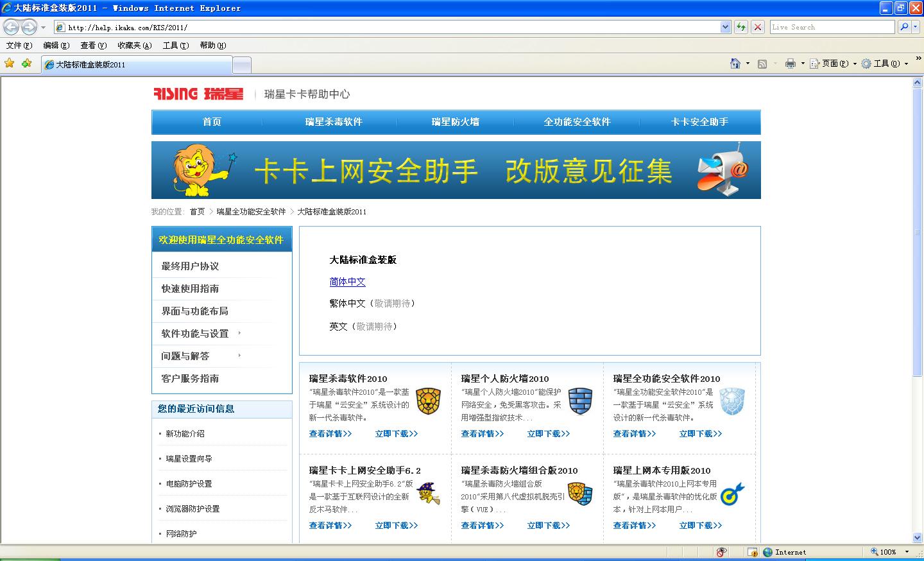Open the 帮助(H) menu
The width and height of the screenshot is (924, 561).
(x=212, y=46)
